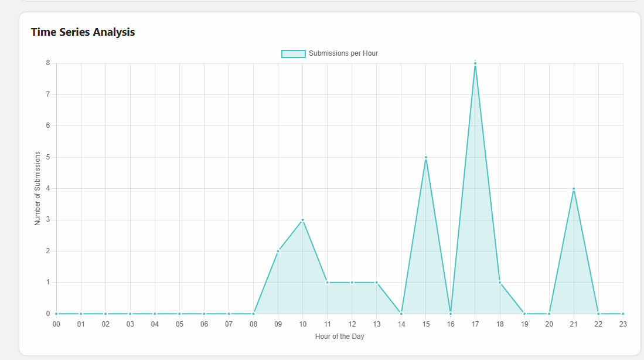Expand details on the hour 14 point

pyautogui.click(x=401, y=313)
